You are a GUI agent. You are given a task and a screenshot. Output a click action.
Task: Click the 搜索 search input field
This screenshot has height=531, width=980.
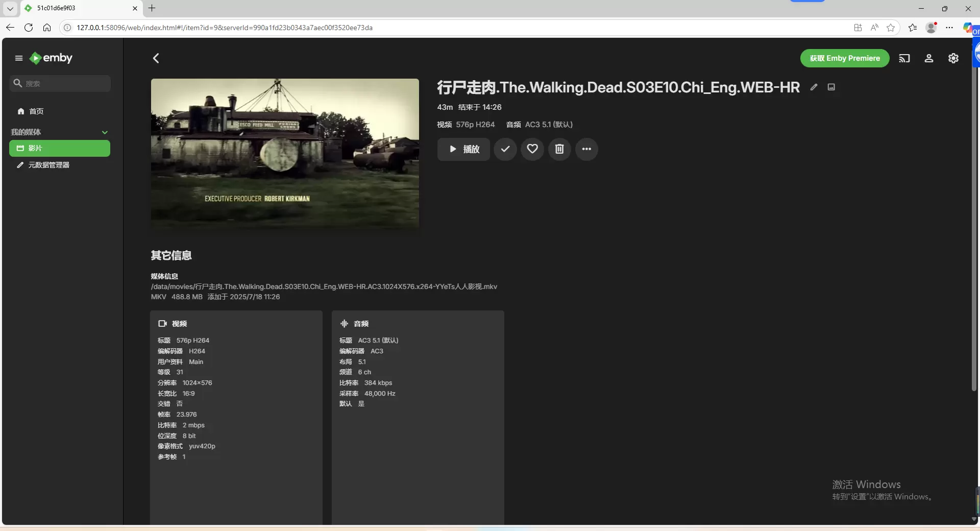pyautogui.click(x=64, y=84)
